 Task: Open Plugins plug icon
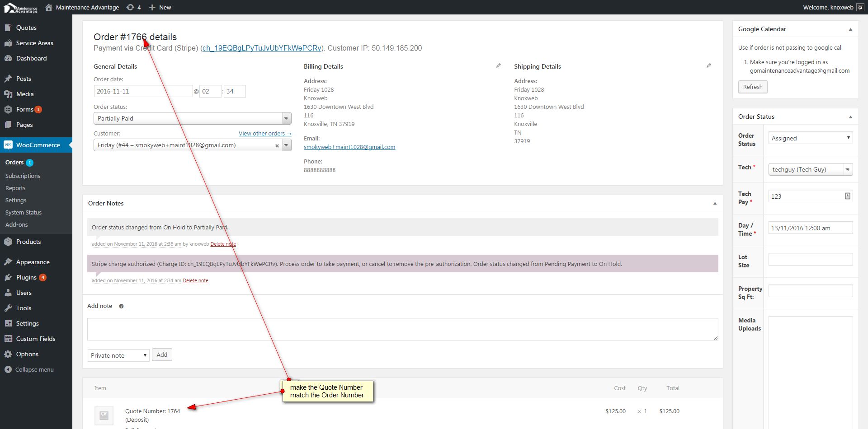click(x=8, y=277)
